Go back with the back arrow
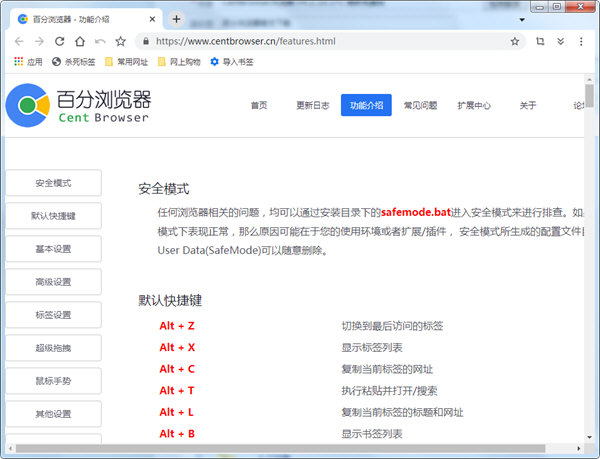This screenshot has height=459, width=600. click(x=19, y=41)
